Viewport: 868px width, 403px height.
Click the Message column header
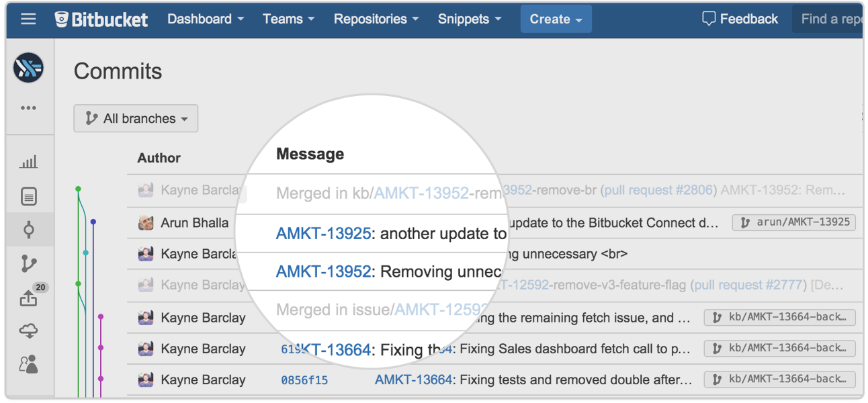(310, 154)
